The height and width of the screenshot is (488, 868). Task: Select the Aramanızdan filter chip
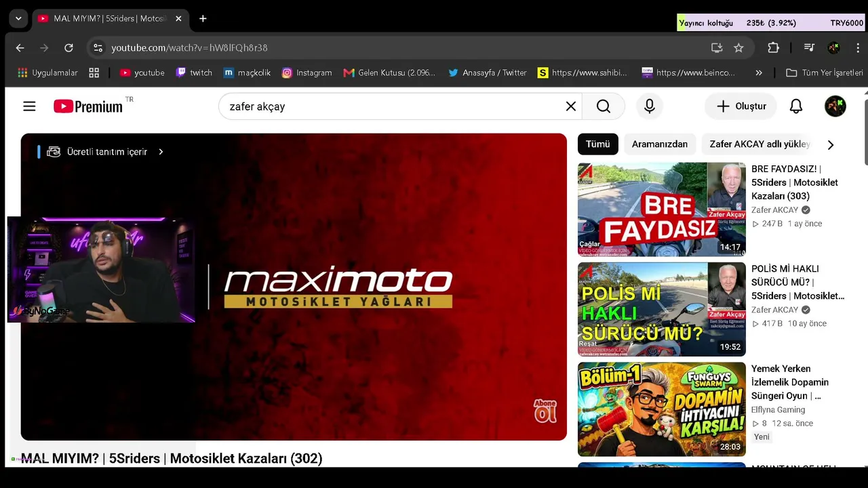[x=660, y=144]
